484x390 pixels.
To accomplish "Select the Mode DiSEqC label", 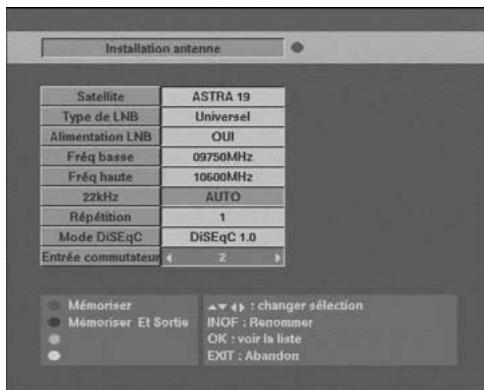I will pos(100,237).
